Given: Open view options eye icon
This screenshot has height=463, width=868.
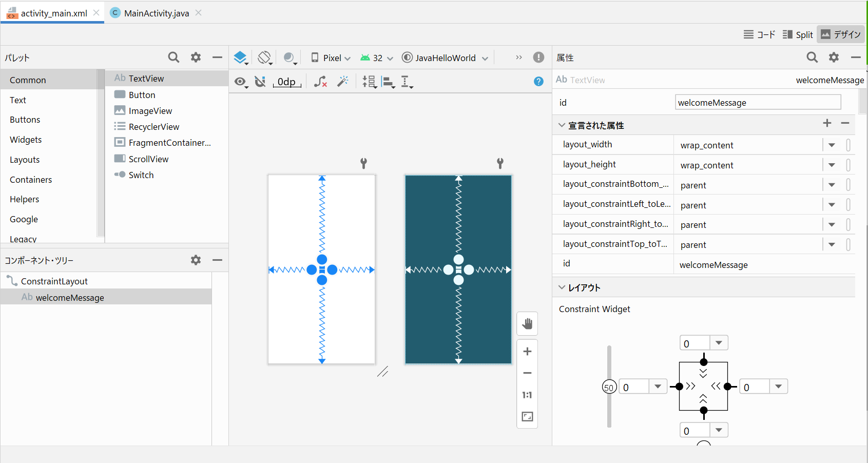Looking at the screenshot, I should [x=241, y=82].
